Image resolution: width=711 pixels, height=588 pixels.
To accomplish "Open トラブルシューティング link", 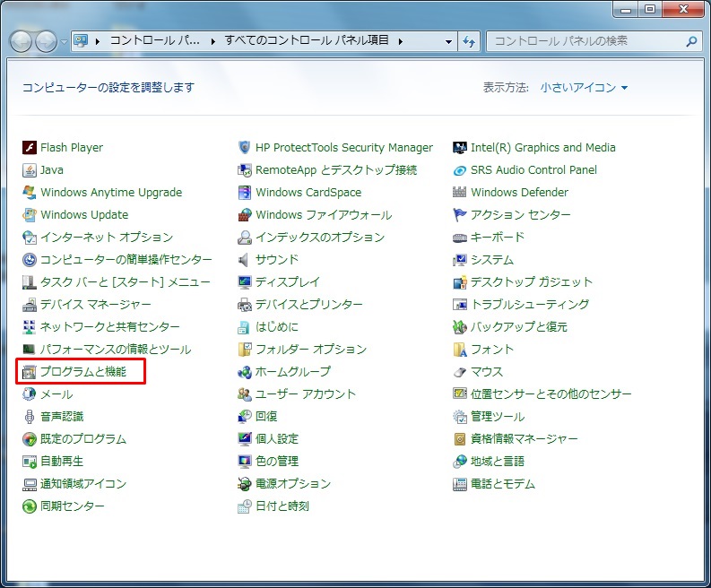I will tap(530, 304).
